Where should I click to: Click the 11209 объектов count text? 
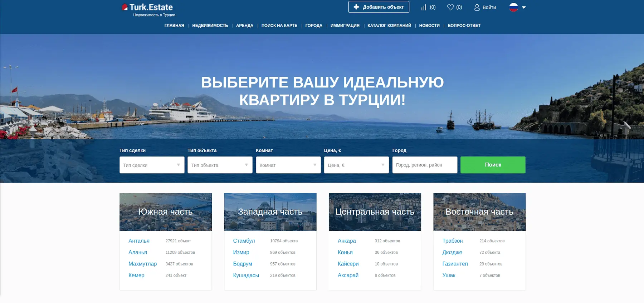(180, 252)
